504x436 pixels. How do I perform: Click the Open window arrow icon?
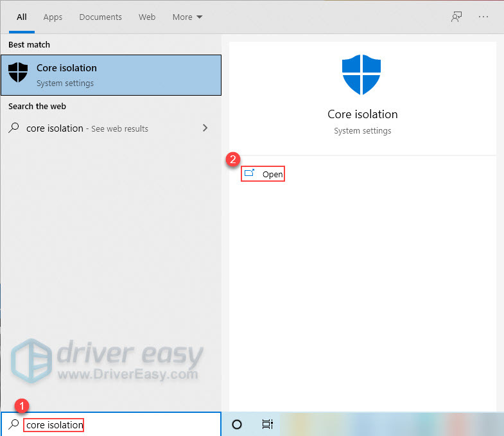pos(249,173)
